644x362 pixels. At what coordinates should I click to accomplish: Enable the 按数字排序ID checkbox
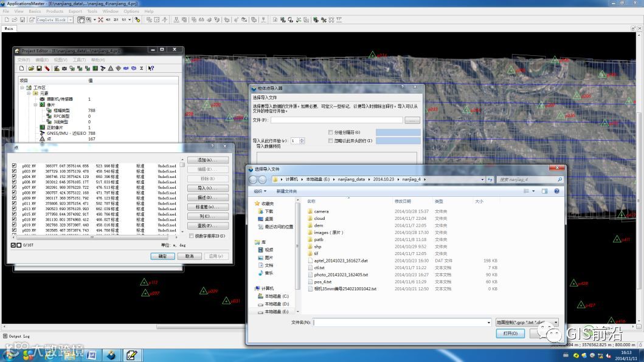tap(192, 236)
